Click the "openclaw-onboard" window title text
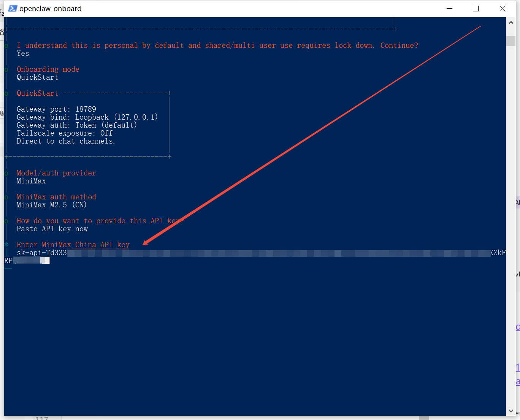Screen dimensions: 520x420 click(x=50, y=8)
